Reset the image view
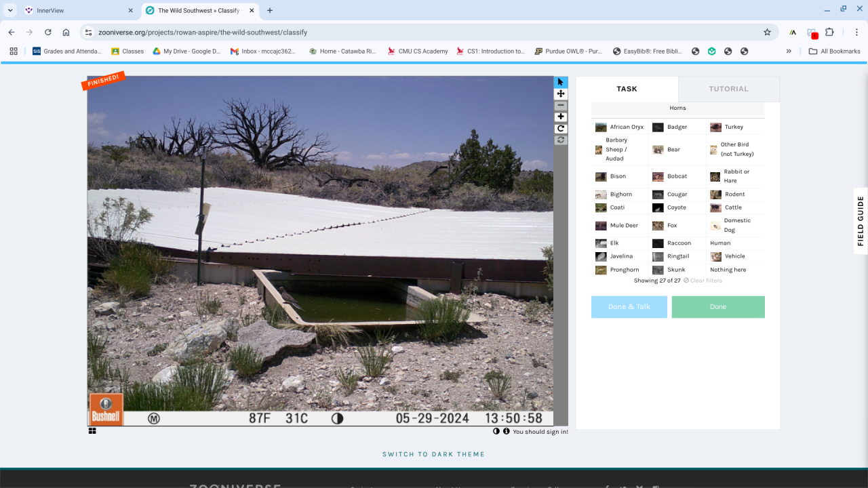 pyautogui.click(x=561, y=140)
